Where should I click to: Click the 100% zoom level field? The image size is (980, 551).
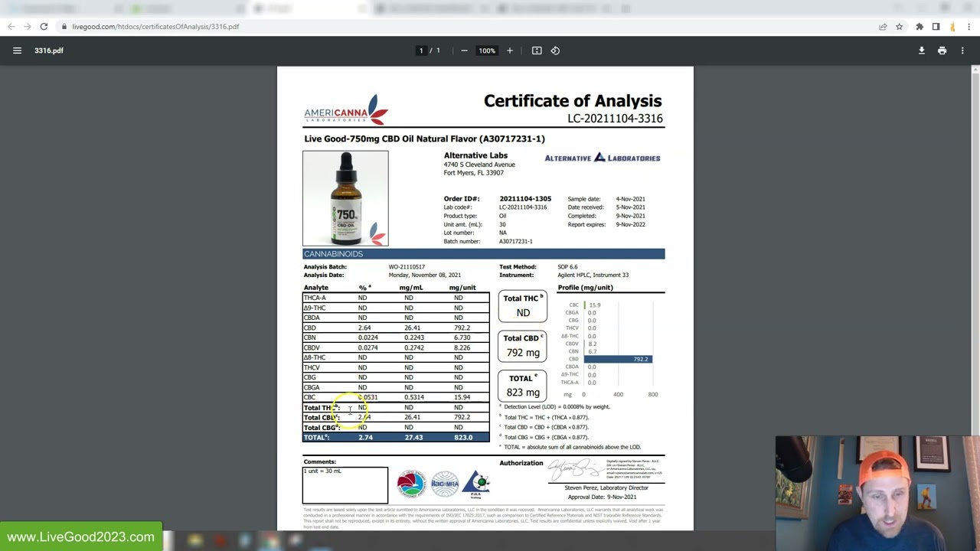point(487,51)
